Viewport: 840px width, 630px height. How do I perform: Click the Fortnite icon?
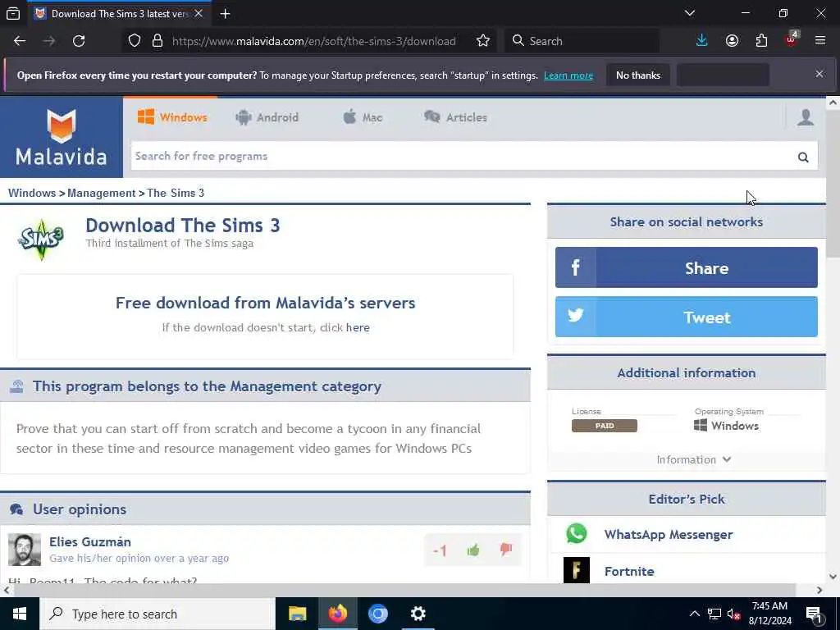577,570
